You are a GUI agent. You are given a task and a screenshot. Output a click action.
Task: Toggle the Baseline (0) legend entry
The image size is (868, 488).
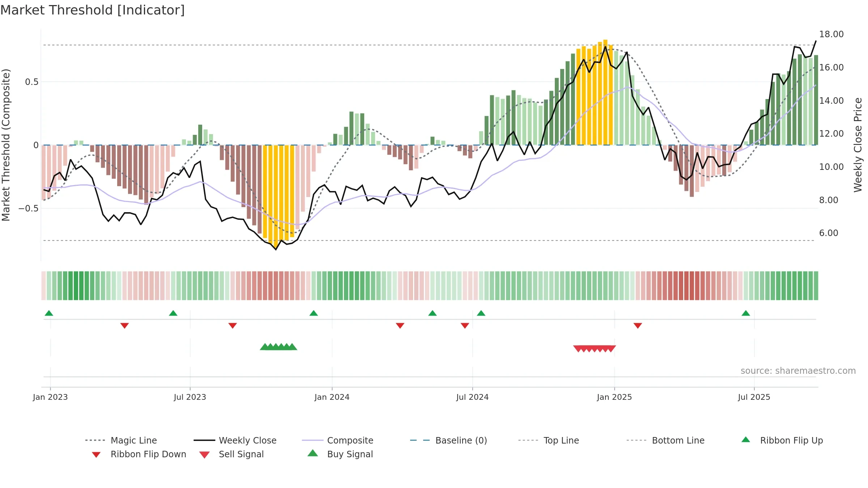[x=448, y=440]
